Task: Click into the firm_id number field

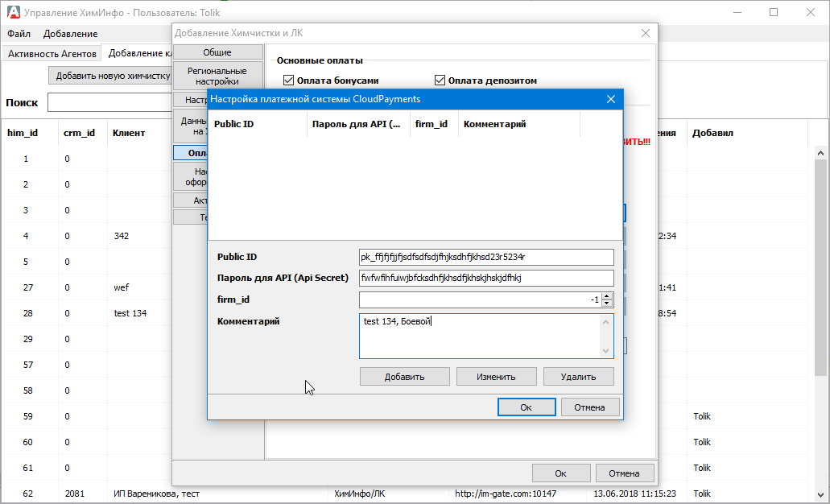Action: 480,300
